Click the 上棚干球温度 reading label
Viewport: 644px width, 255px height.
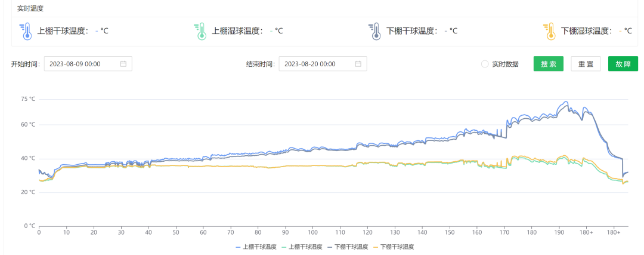pos(63,31)
